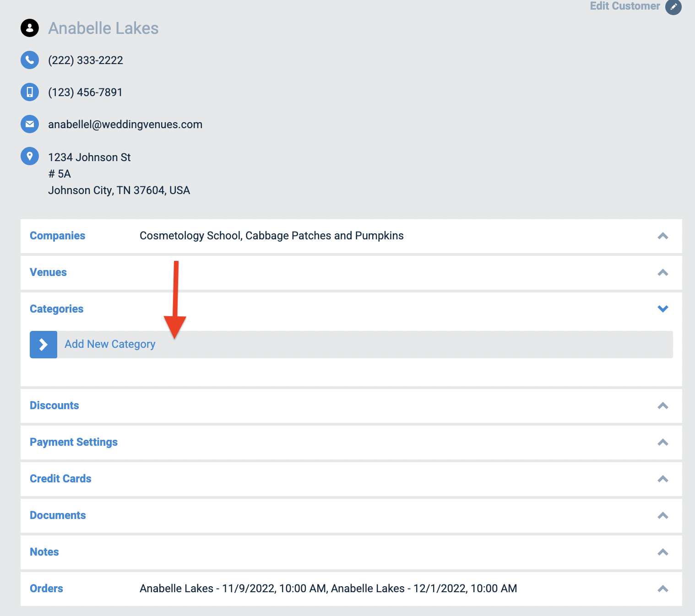
Task: Click the customer name Anabelle Lakes
Action: pos(103,28)
